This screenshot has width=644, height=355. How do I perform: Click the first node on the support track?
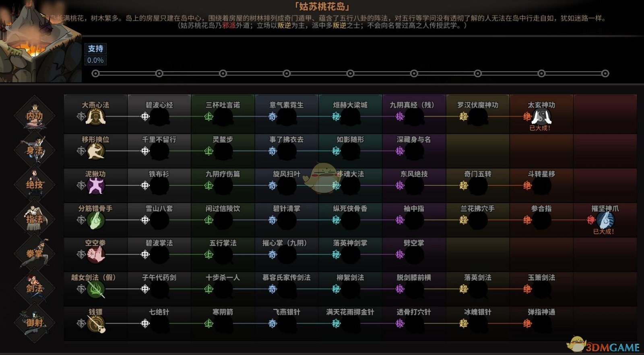coord(95,74)
